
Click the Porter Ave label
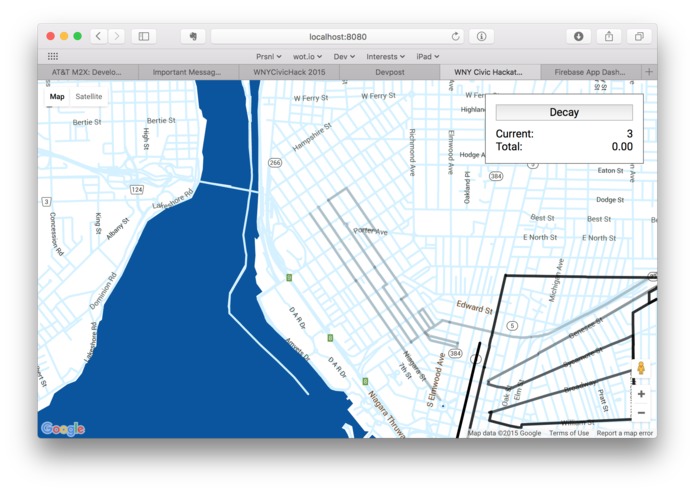click(x=371, y=231)
